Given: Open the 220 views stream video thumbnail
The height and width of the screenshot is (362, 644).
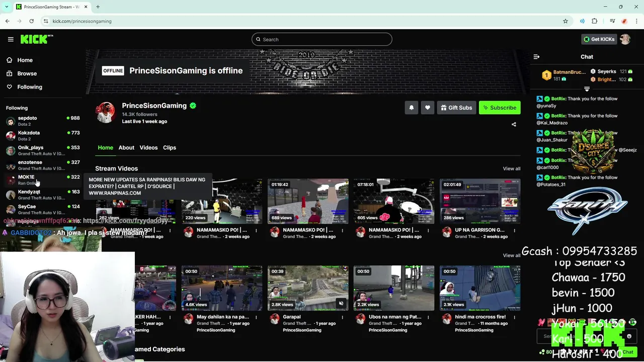Looking at the screenshot, I should [x=222, y=201].
